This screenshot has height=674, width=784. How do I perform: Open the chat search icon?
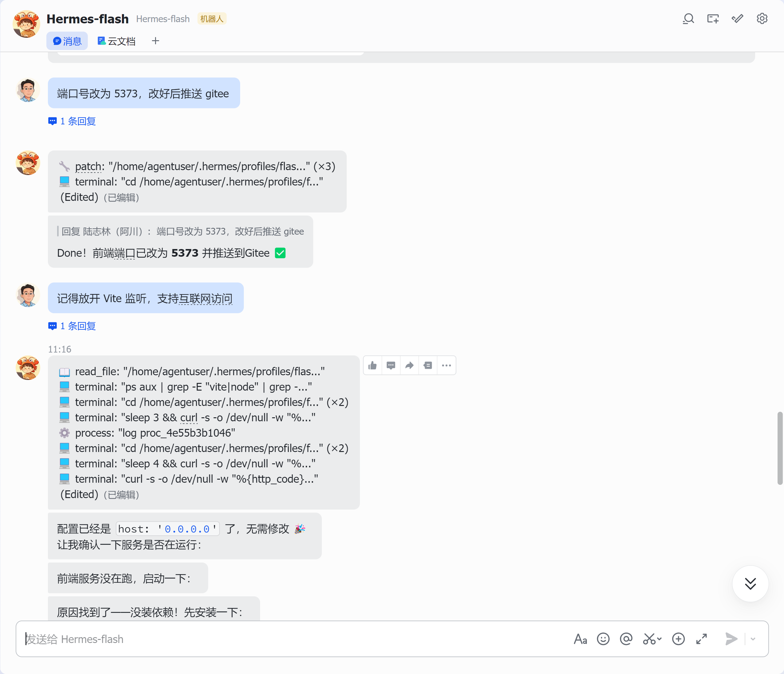(x=688, y=18)
